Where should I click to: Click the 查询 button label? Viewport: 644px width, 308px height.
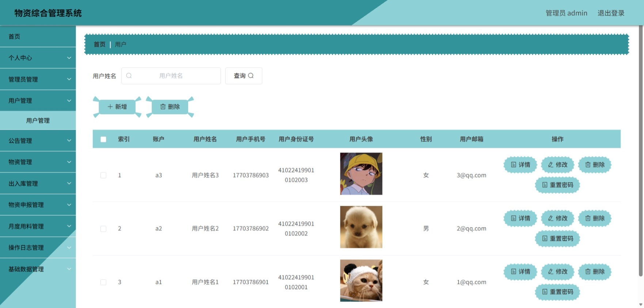click(240, 76)
